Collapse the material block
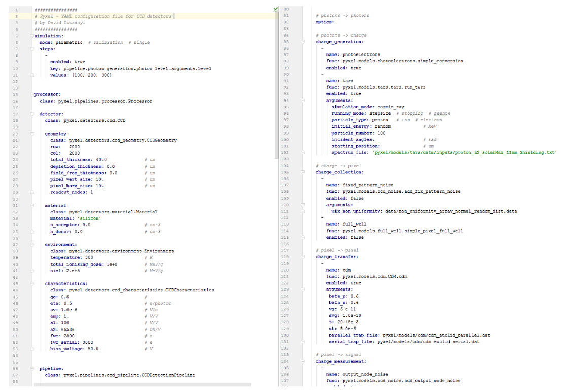 [32, 206]
